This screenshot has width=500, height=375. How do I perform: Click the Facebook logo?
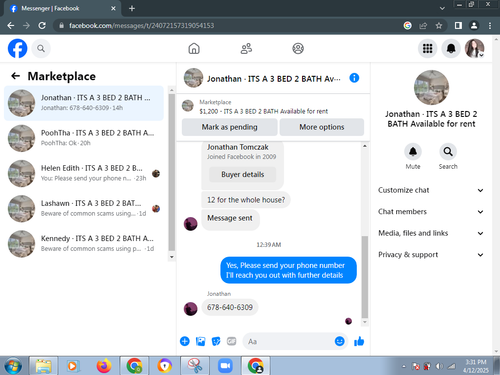[x=17, y=48]
